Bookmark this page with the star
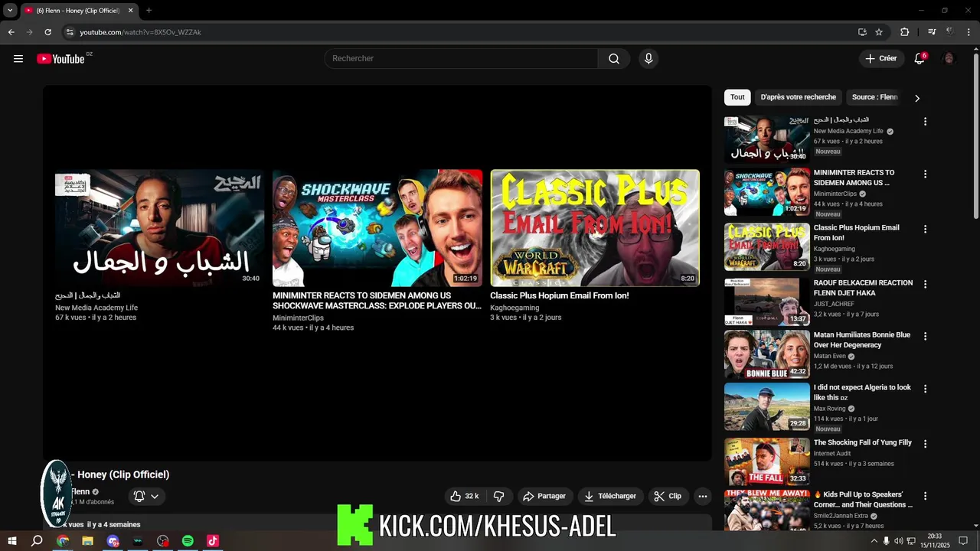 [879, 32]
